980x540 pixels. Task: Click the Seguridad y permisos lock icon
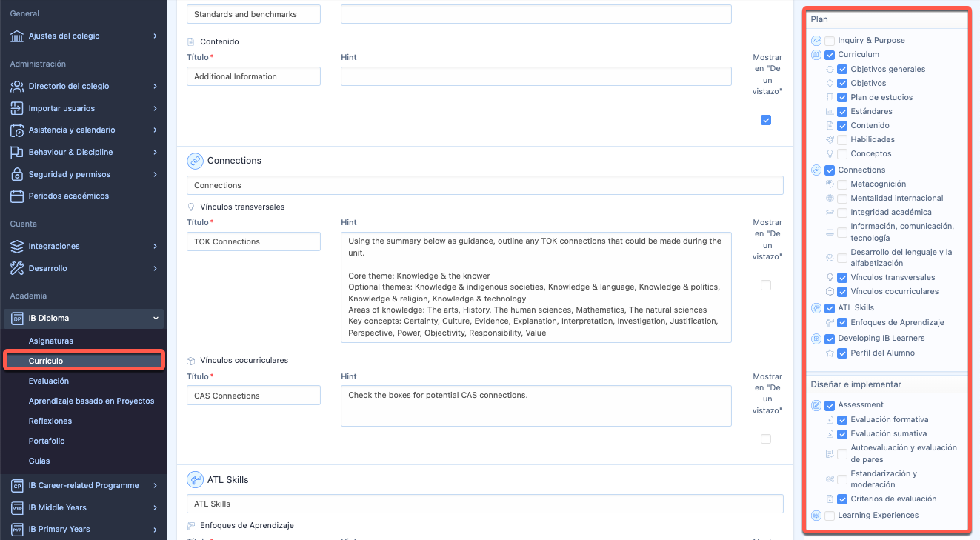[x=17, y=175]
